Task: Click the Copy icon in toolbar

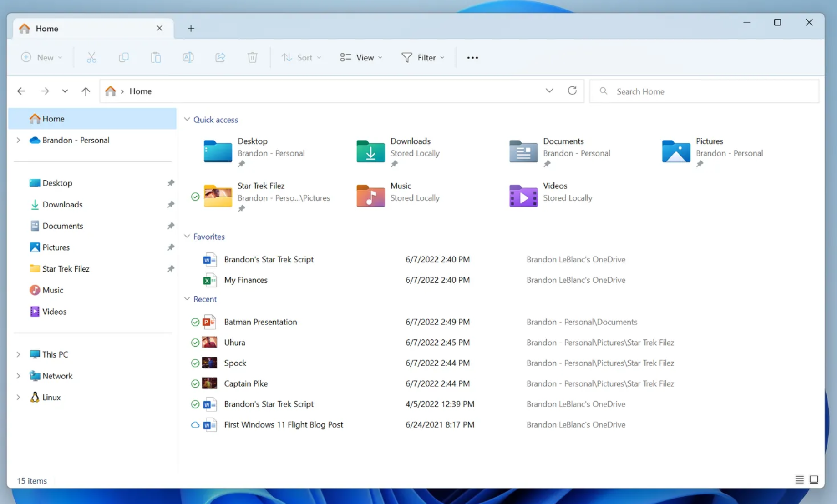Action: 123,57
